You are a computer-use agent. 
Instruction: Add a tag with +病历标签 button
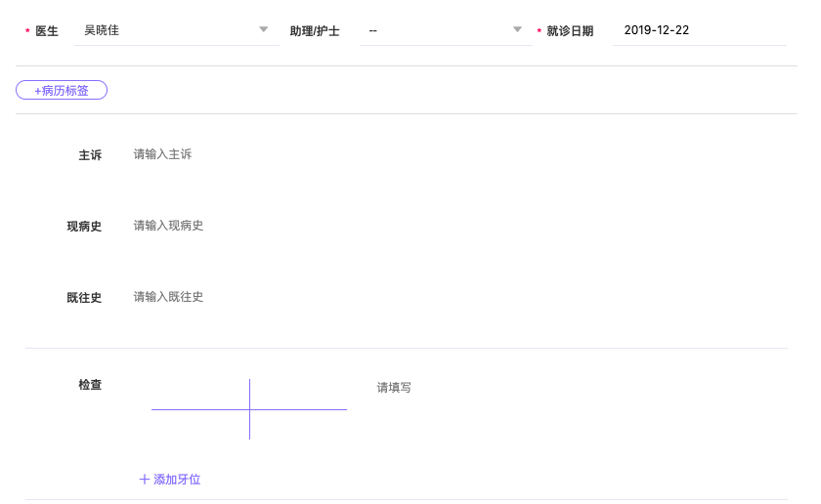pyautogui.click(x=62, y=90)
